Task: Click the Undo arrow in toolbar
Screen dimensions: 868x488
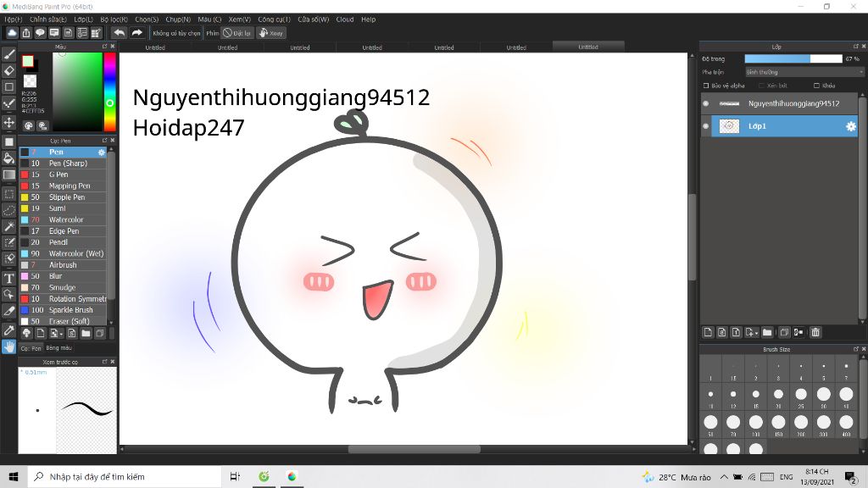Action: point(119,33)
